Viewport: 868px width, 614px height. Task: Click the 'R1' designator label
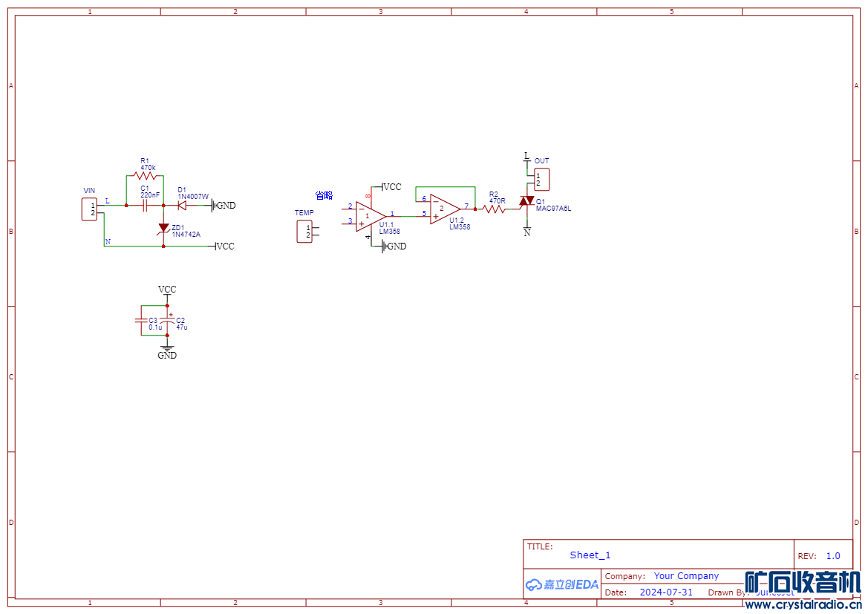click(145, 161)
